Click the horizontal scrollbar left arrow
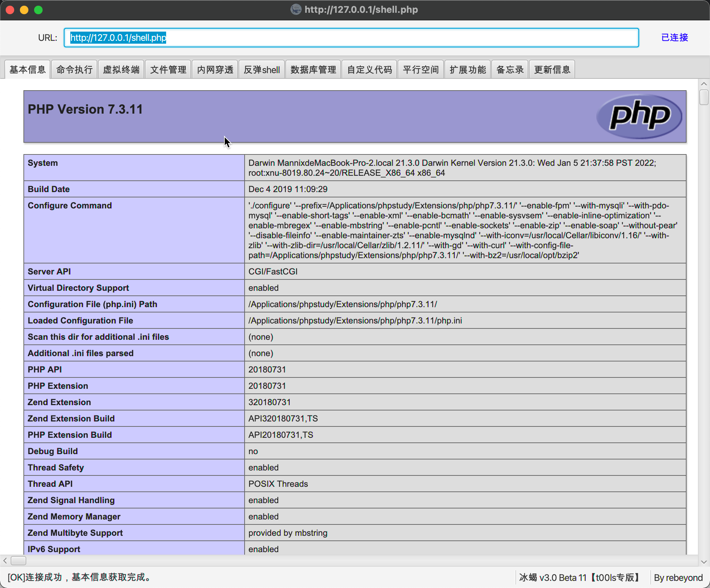Image resolution: width=710 pixels, height=588 pixels. pyautogui.click(x=5, y=561)
